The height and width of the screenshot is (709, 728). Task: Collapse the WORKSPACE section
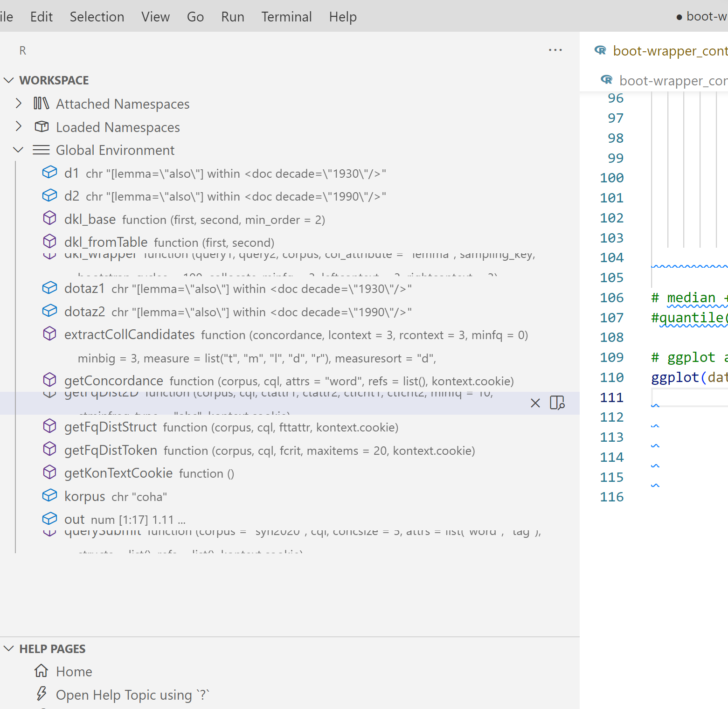(8, 80)
